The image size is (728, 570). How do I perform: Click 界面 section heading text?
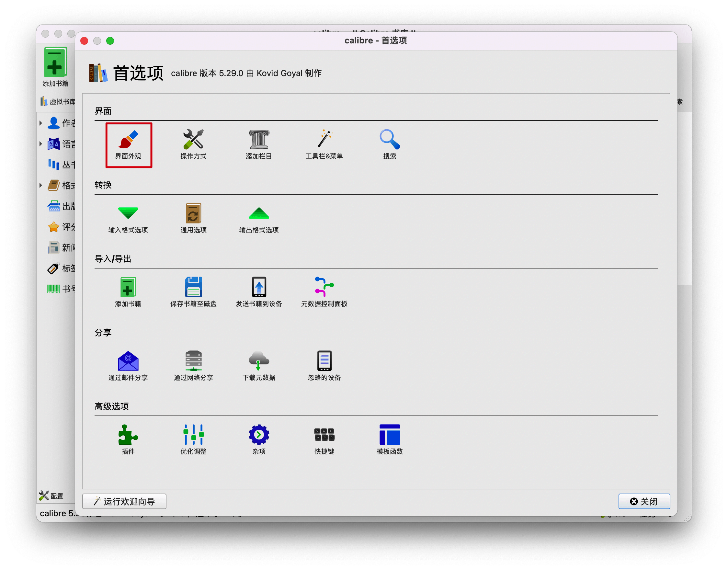pyautogui.click(x=103, y=111)
